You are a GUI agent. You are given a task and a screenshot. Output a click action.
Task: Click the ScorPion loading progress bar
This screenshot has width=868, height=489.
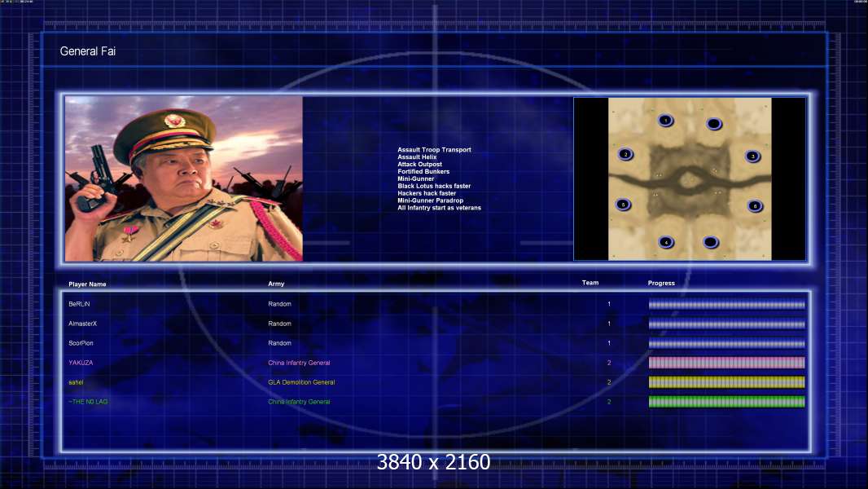point(726,343)
